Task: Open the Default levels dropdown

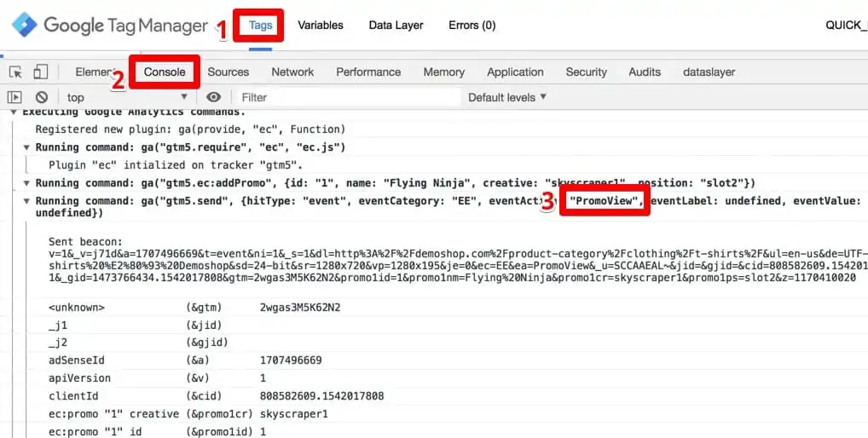Action: coord(507,97)
